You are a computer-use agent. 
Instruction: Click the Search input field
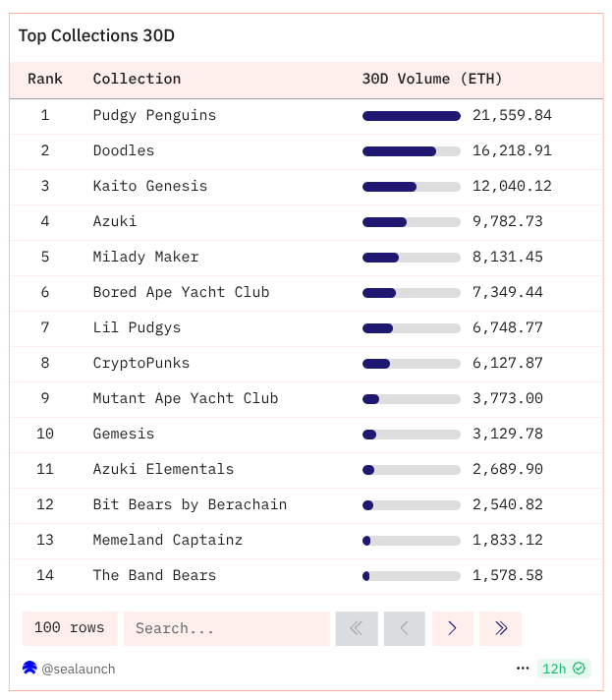coord(227,628)
